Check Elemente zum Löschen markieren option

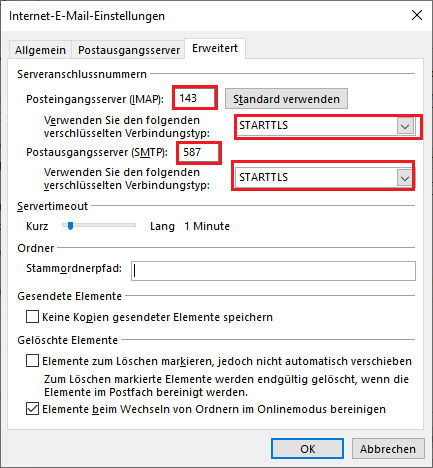pos(32,361)
